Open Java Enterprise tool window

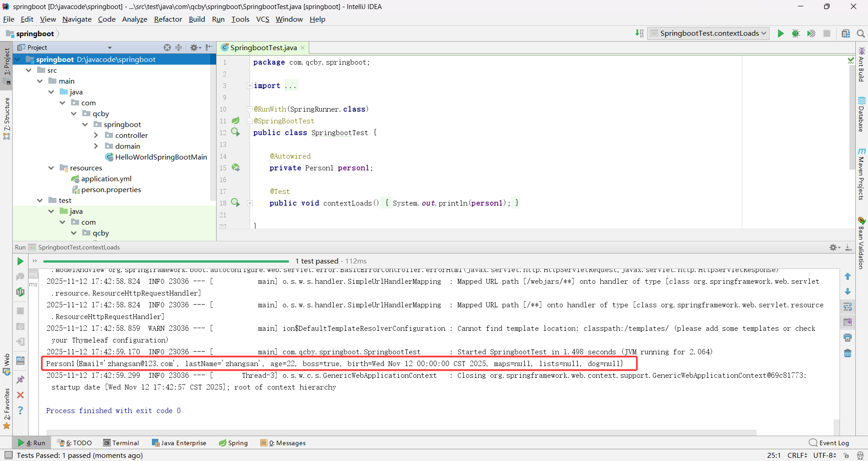click(179, 443)
